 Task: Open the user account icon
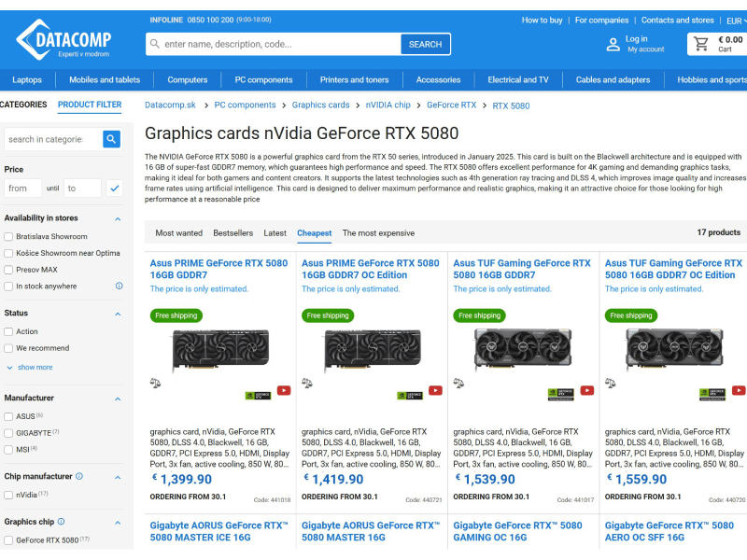[x=613, y=44]
